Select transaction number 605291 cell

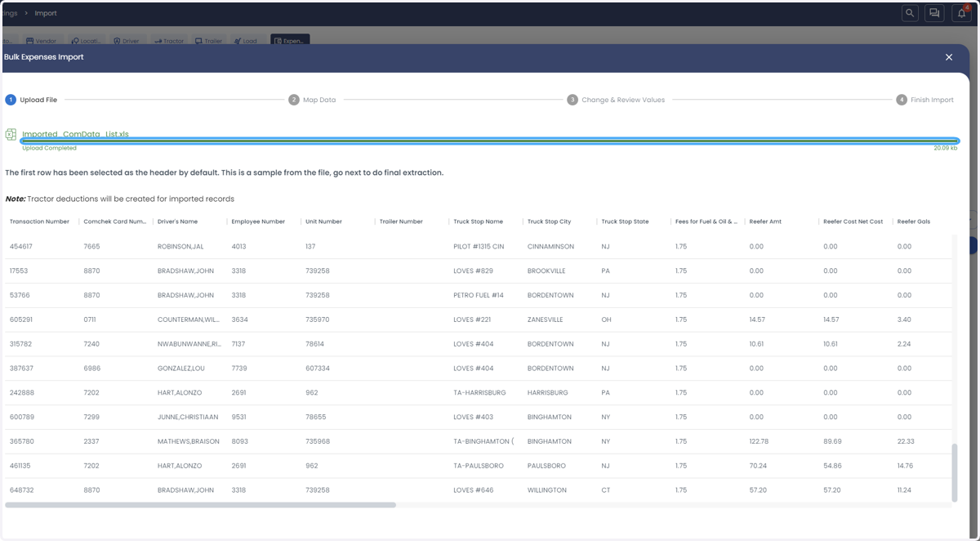(21, 320)
